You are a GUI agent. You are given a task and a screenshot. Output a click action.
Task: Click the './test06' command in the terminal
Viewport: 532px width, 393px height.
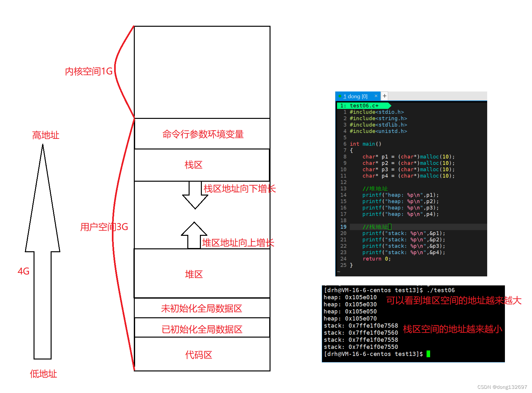click(x=441, y=290)
